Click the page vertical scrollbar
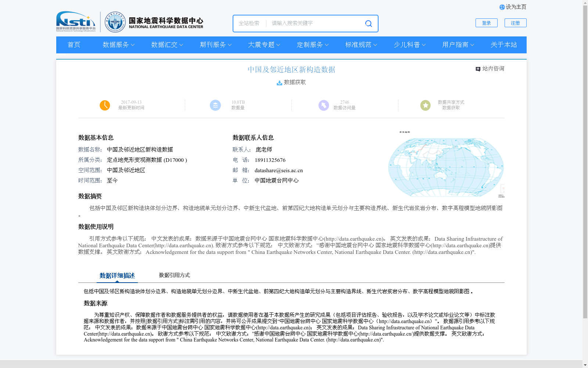 pyautogui.click(x=585, y=162)
